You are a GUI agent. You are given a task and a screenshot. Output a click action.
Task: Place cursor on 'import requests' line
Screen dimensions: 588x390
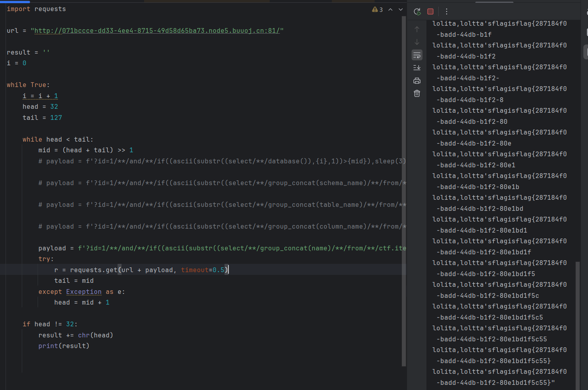(x=36, y=9)
